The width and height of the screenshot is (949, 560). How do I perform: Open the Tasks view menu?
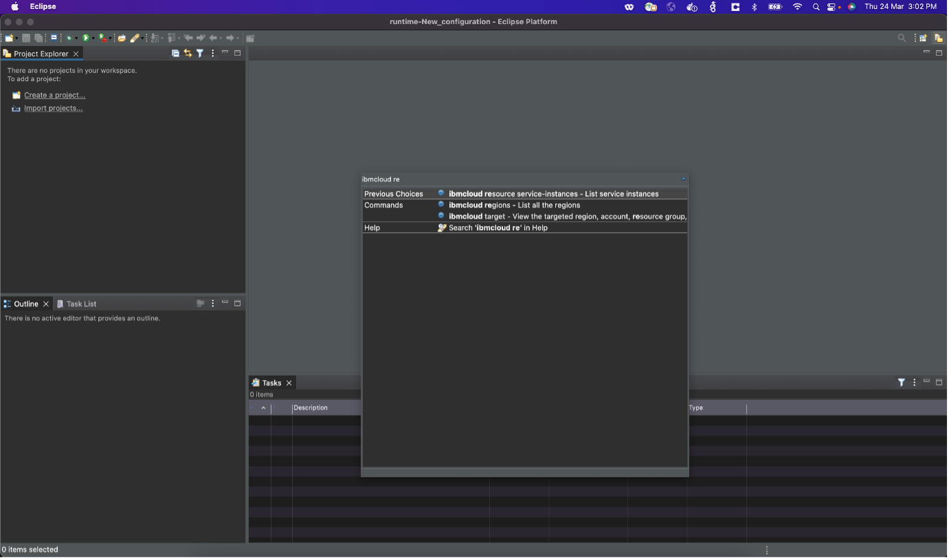914,382
